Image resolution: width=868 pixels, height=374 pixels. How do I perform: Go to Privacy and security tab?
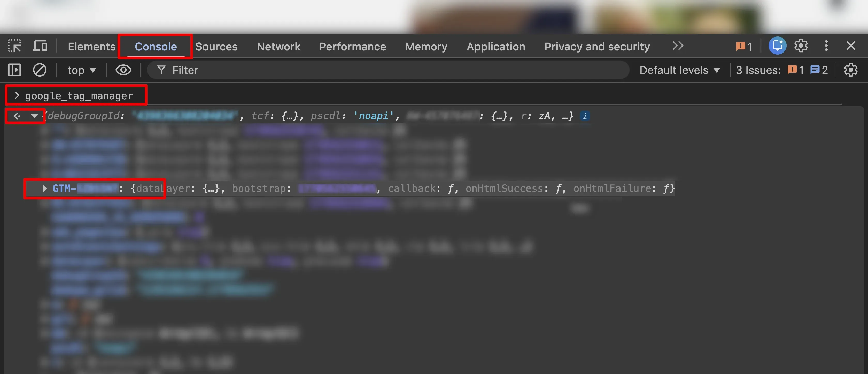(597, 47)
